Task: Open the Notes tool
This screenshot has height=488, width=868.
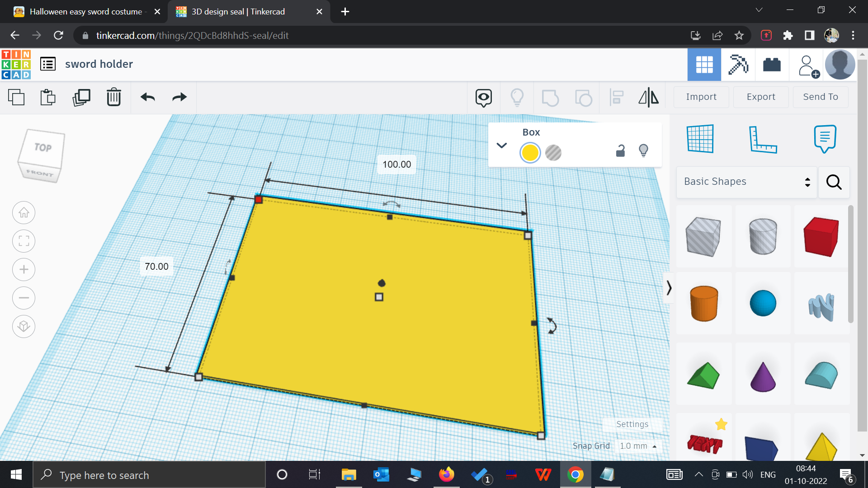Action: (x=825, y=139)
